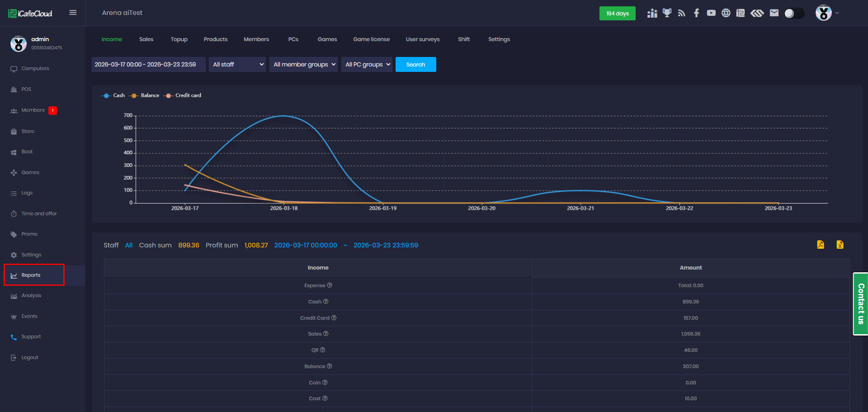Toggle Cash series in chart legend
This screenshot has width=868, height=412.
click(x=114, y=95)
